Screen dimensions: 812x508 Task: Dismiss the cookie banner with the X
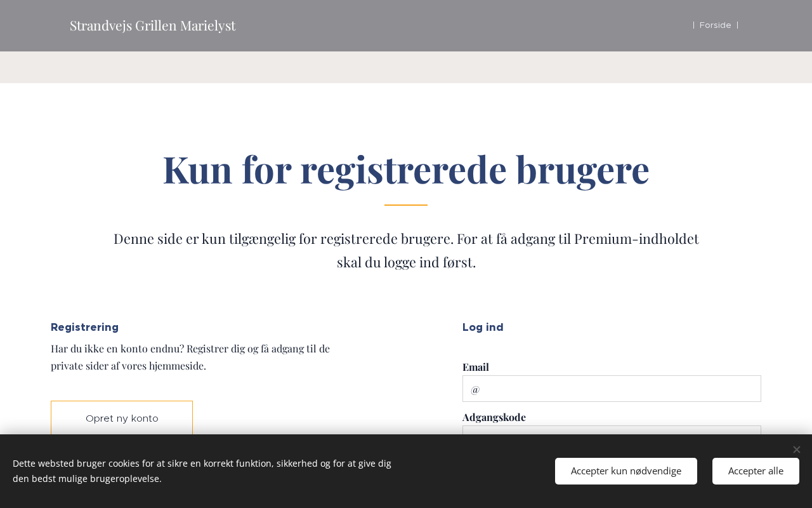coord(796,450)
